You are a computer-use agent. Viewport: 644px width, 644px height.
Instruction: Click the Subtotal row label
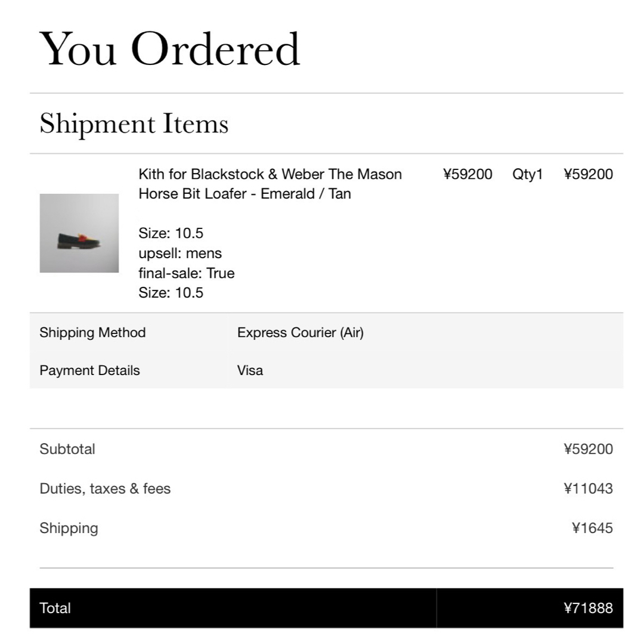[x=67, y=450]
